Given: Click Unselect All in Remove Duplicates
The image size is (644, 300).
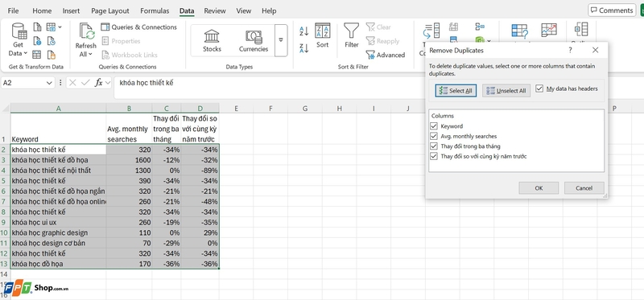Looking at the screenshot, I should (x=506, y=91).
